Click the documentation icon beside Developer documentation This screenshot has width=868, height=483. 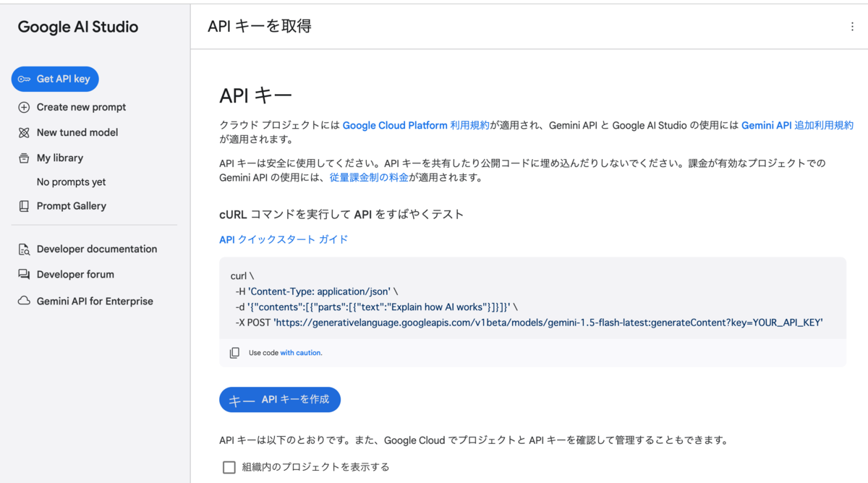point(24,249)
